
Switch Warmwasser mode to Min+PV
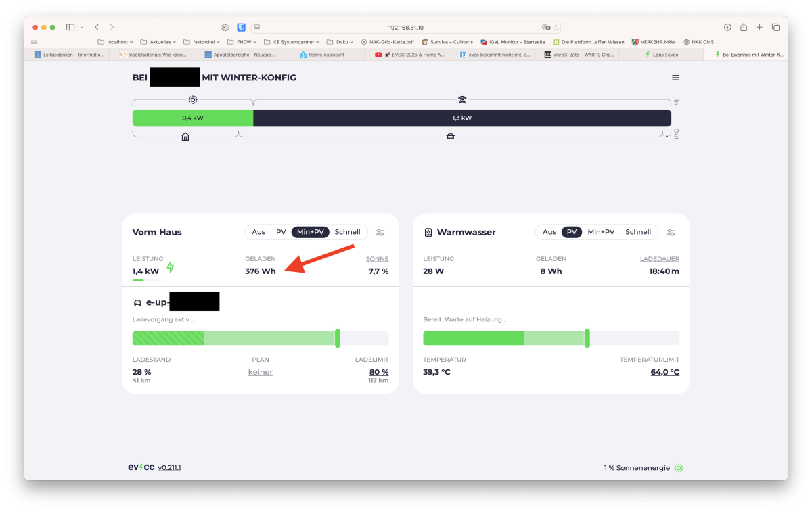click(x=601, y=232)
